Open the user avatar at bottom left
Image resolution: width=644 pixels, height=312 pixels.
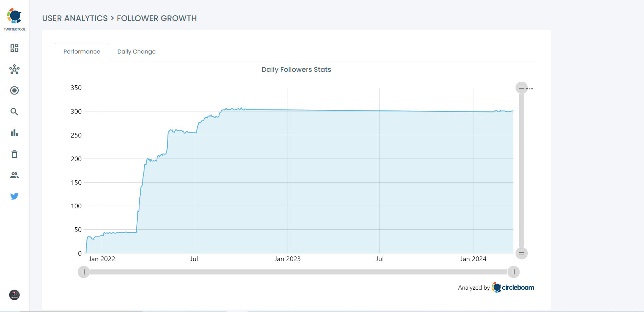click(14, 295)
